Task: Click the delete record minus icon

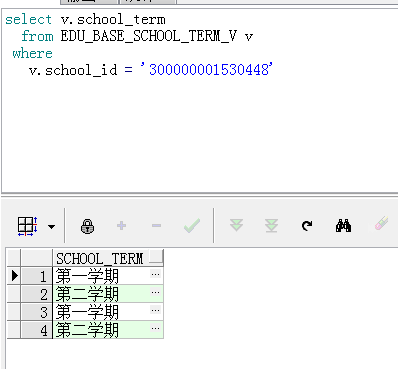Action: pos(156,226)
